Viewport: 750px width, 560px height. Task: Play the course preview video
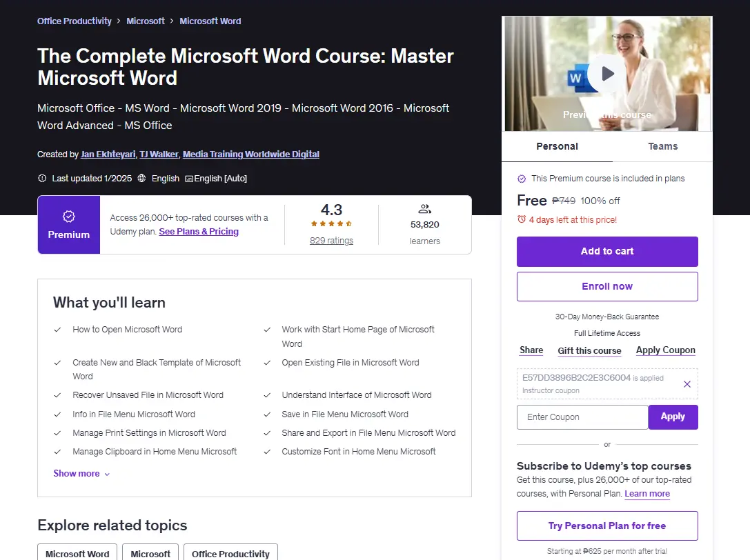tap(607, 74)
